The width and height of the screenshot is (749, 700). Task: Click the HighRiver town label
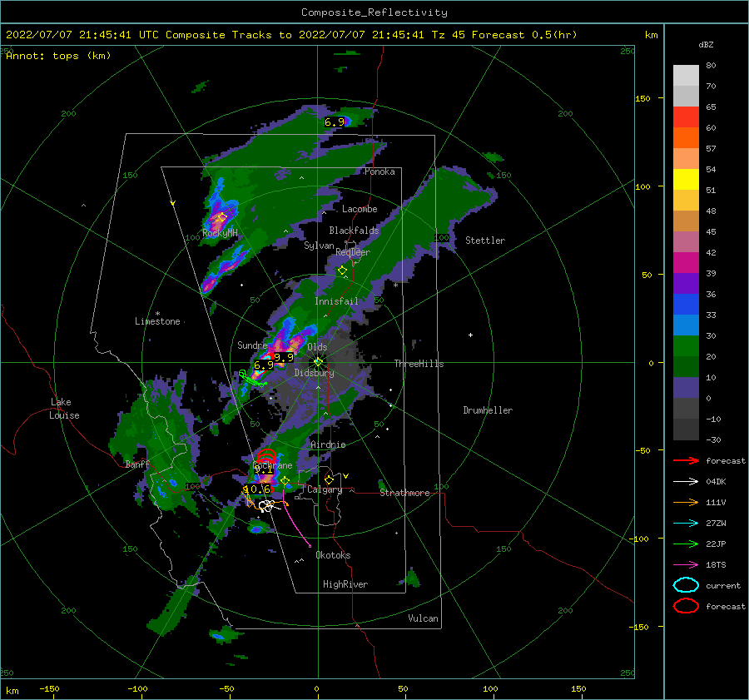pyautogui.click(x=345, y=584)
